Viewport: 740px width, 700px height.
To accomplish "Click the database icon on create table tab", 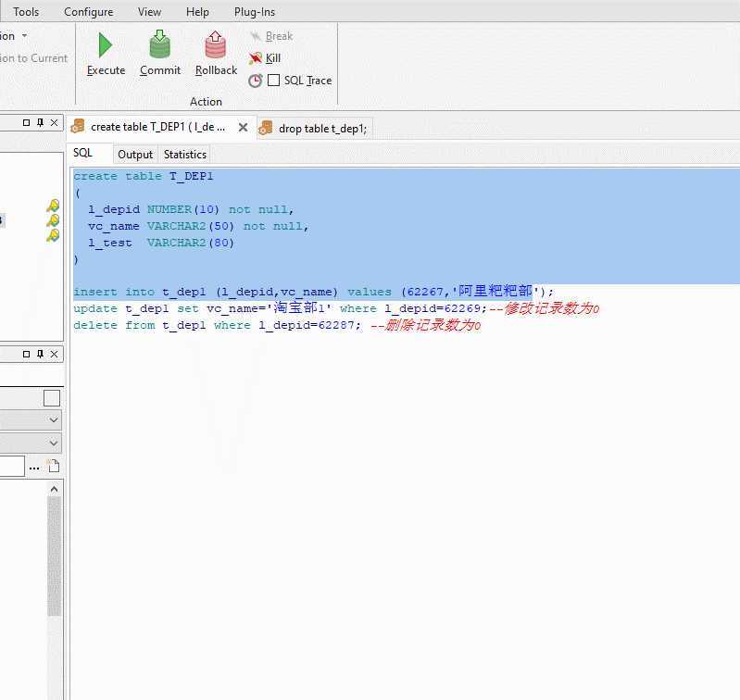I will (x=78, y=127).
